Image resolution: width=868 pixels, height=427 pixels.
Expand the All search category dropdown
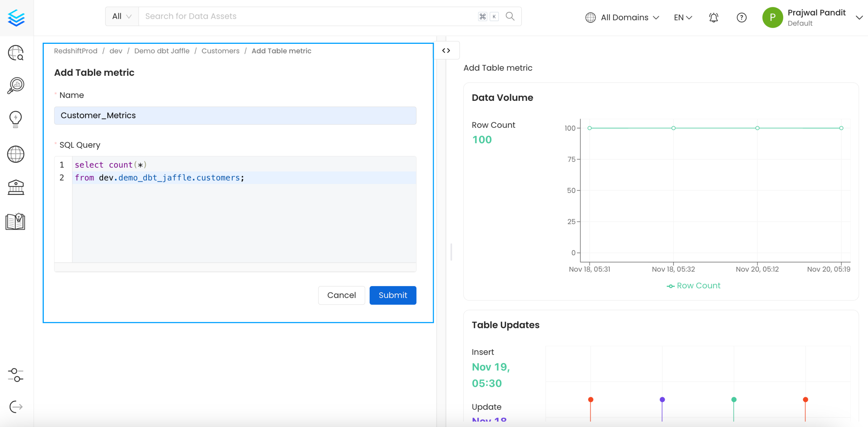pos(122,16)
